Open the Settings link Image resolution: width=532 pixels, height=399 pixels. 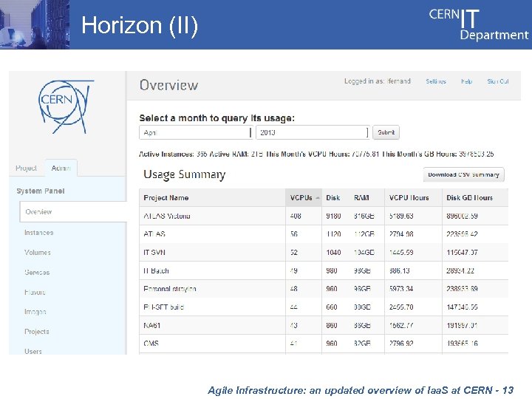[436, 81]
